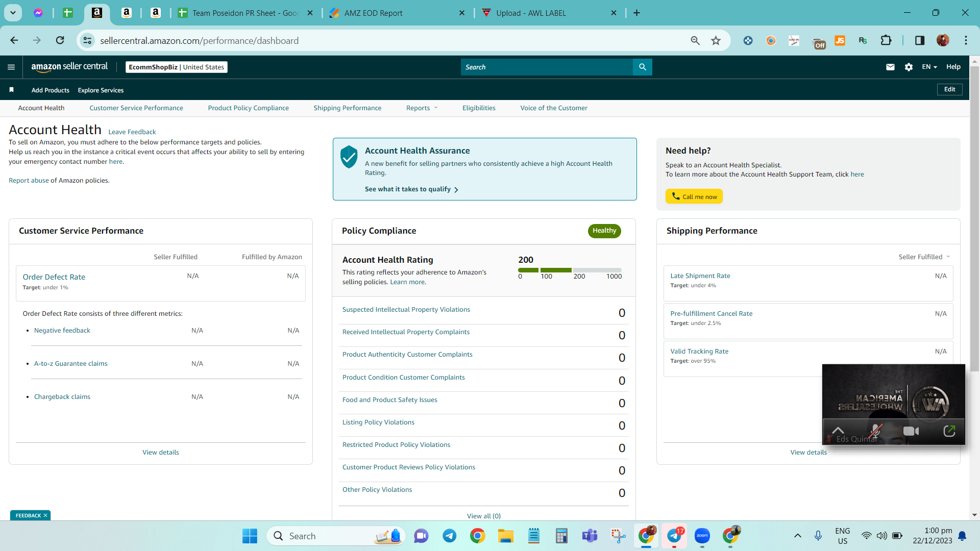Click Help in the Seller Central header
980x551 pixels.
pos(953,67)
